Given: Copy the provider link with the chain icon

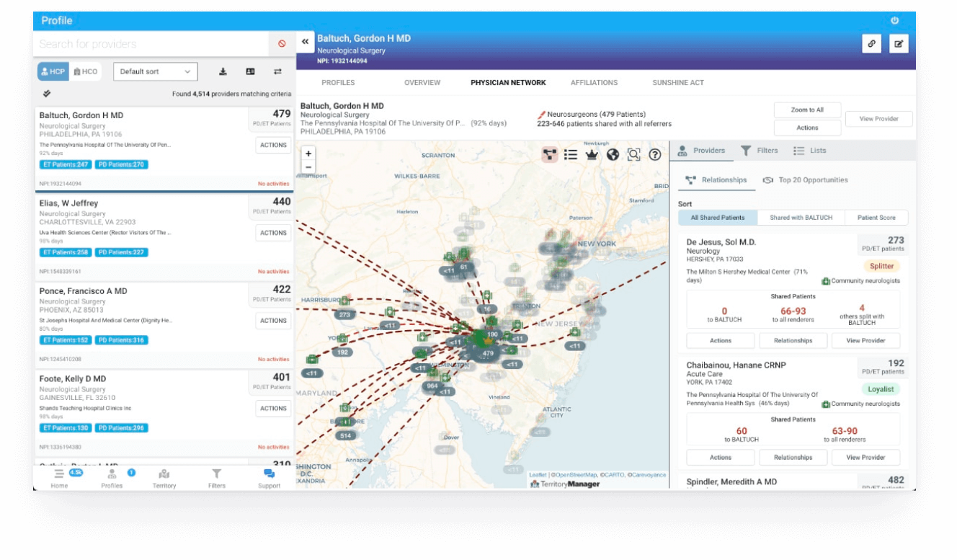Looking at the screenshot, I should click(871, 43).
